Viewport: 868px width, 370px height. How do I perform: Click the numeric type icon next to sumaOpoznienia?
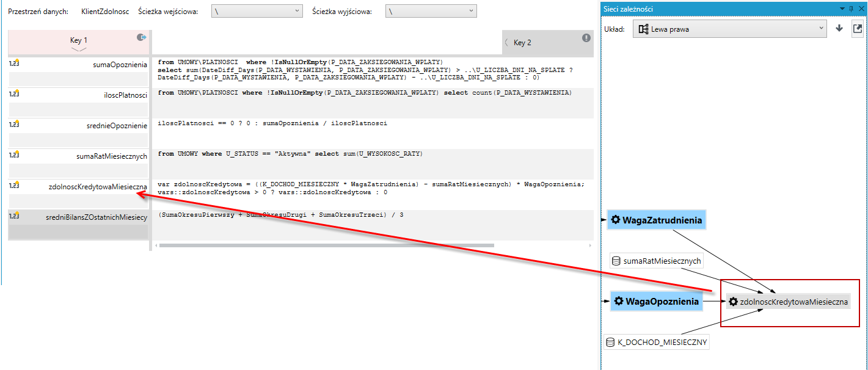(14, 63)
